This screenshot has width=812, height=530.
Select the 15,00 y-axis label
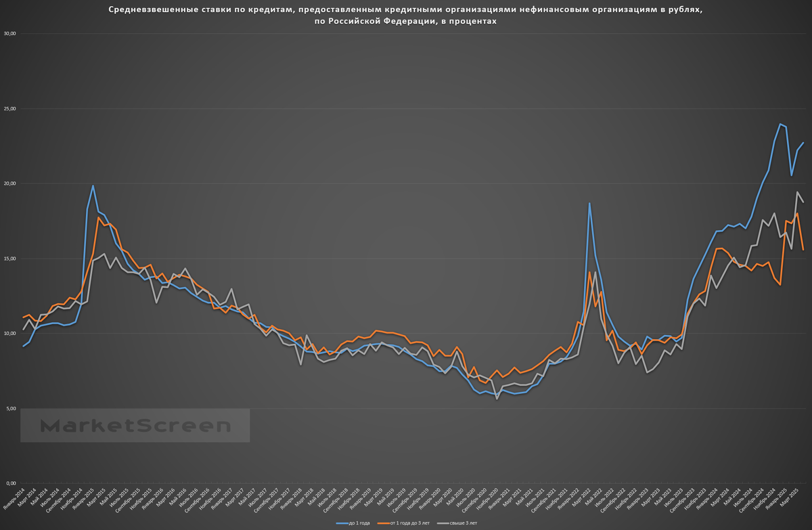[9, 259]
